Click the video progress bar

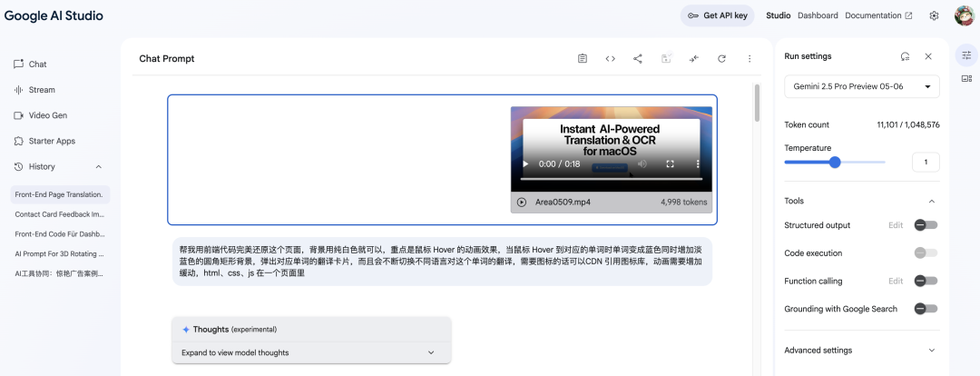pyautogui.click(x=612, y=180)
